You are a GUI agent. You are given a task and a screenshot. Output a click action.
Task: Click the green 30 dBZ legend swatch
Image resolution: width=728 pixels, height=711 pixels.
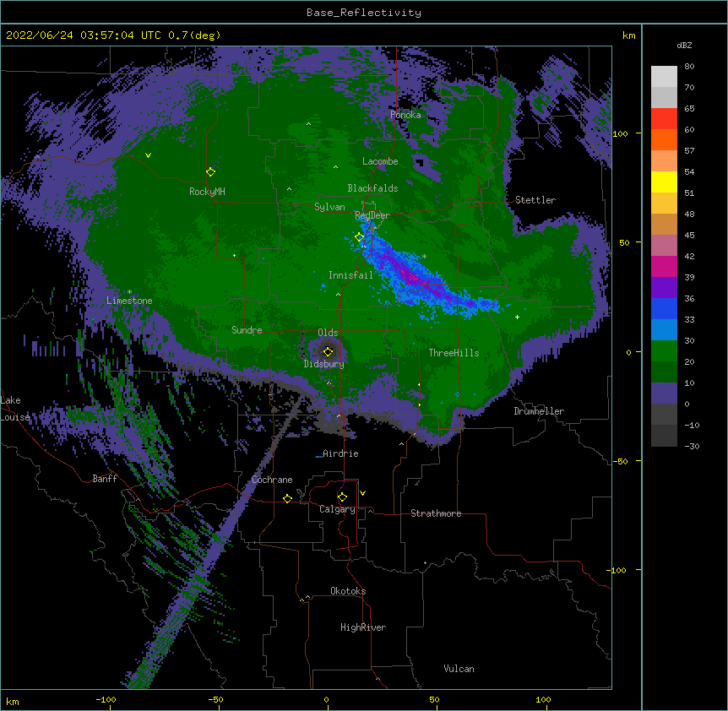(x=664, y=351)
